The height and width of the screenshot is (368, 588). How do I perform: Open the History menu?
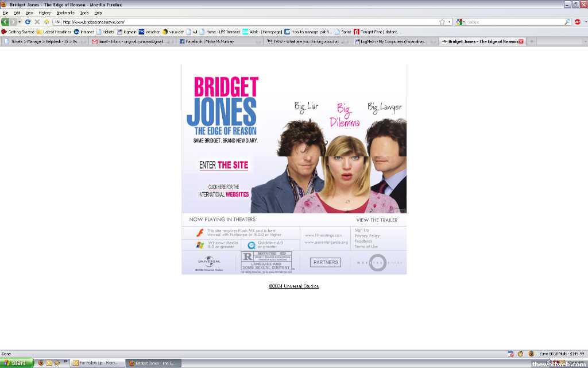point(45,13)
